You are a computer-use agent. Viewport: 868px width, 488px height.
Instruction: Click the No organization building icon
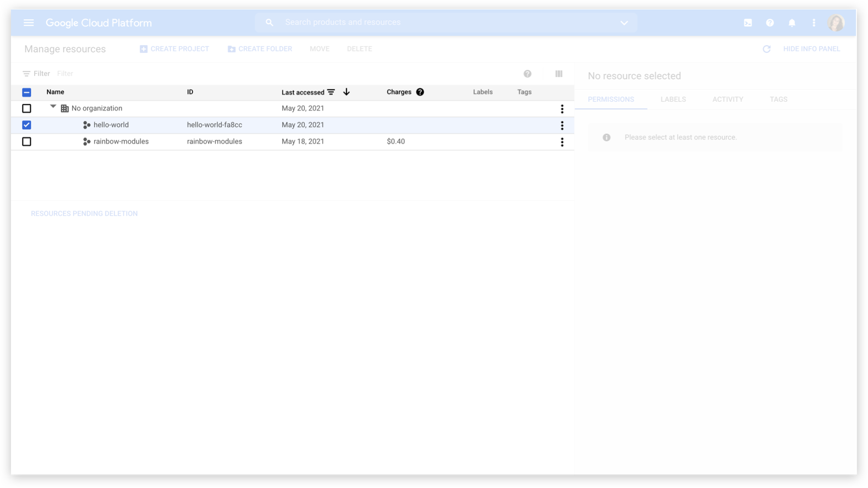pos(65,109)
